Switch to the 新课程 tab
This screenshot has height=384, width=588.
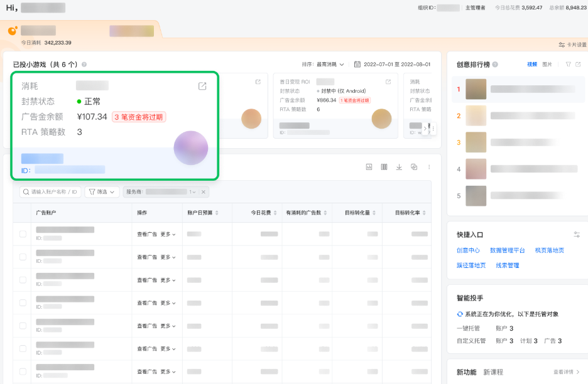pyautogui.click(x=493, y=372)
